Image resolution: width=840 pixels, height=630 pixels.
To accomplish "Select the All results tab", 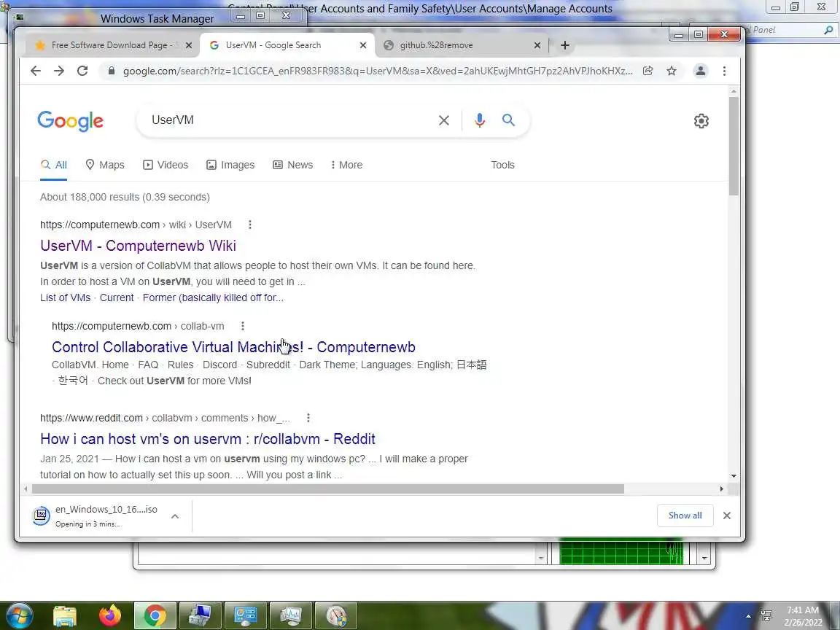I will click(x=53, y=165).
